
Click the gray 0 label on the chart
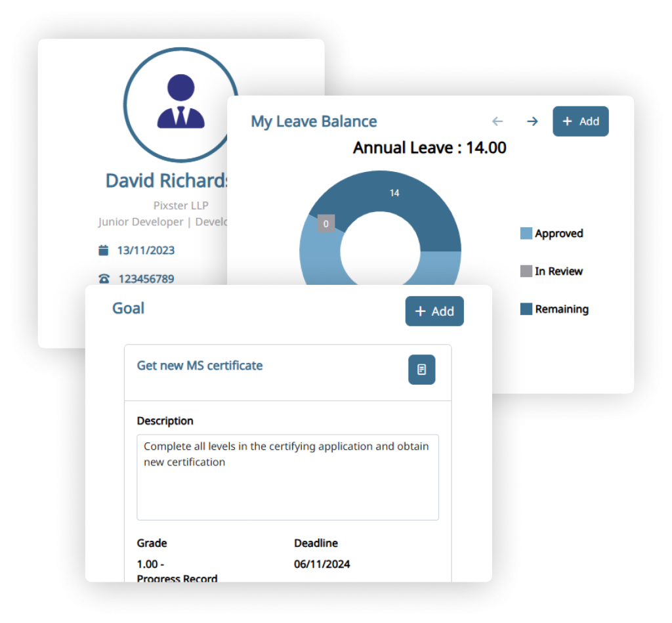click(x=326, y=223)
